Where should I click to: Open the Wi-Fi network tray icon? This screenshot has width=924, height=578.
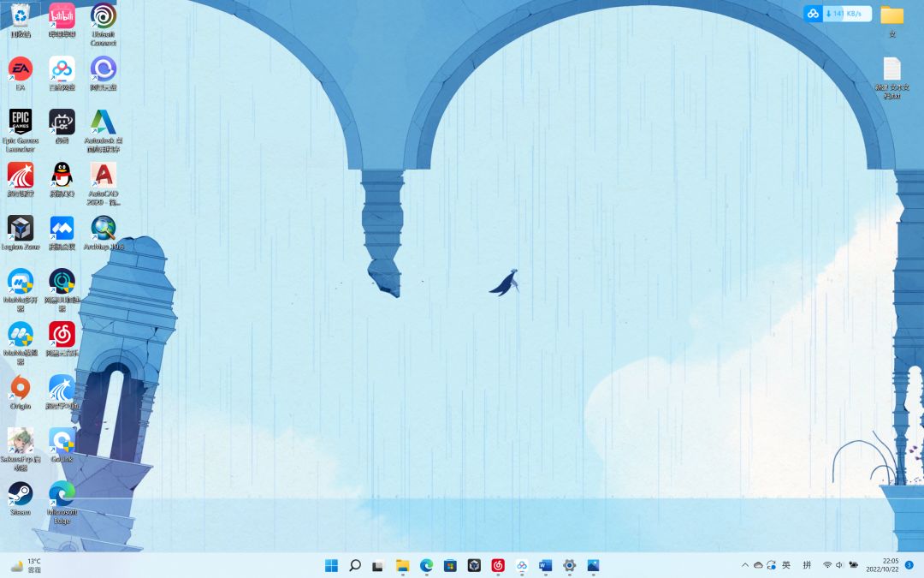pyautogui.click(x=827, y=565)
